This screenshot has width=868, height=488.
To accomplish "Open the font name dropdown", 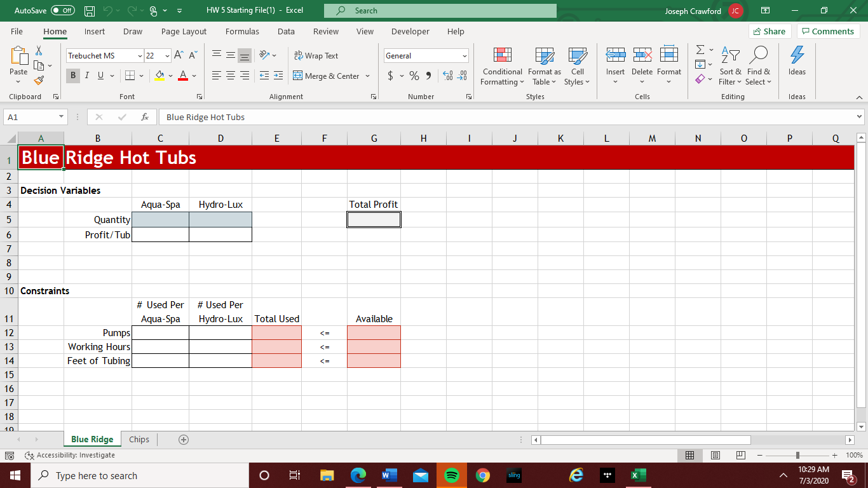I will [x=139, y=56].
